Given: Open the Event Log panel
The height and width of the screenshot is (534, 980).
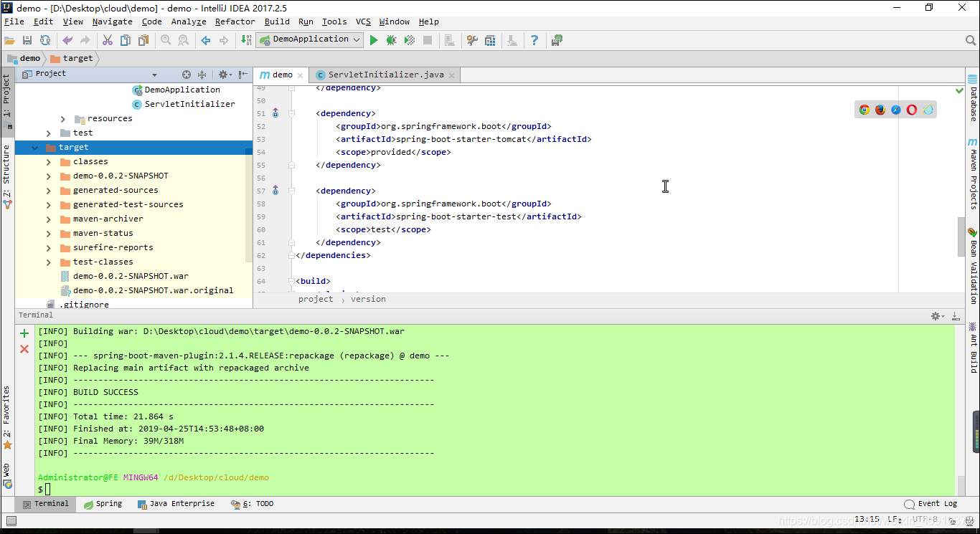Looking at the screenshot, I should tap(930, 504).
